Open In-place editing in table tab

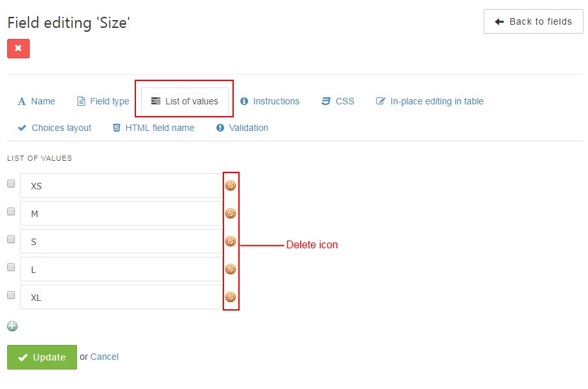tap(430, 101)
